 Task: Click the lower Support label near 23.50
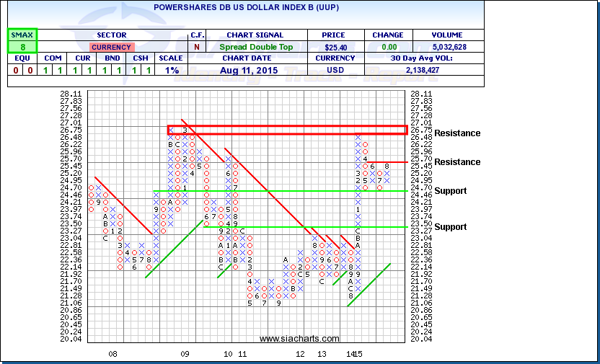coord(451,227)
